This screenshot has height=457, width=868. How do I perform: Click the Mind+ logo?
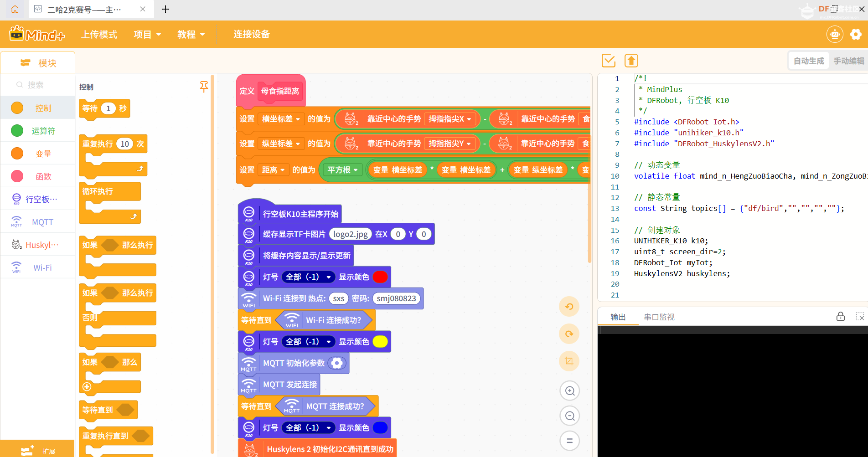37,34
